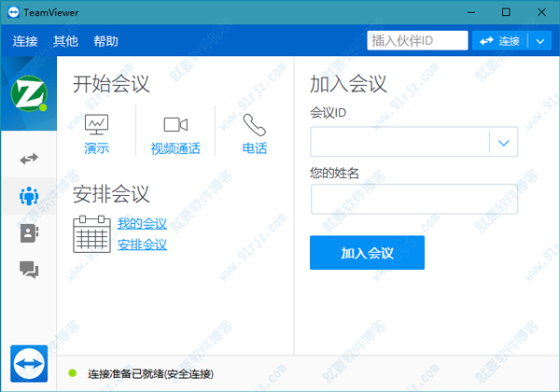Open the 其他 menu

point(65,41)
